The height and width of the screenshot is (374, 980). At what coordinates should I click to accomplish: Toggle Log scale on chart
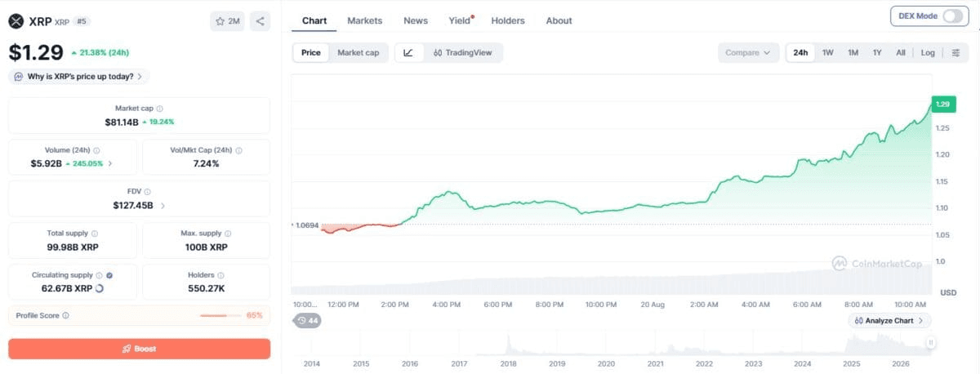[x=928, y=52]
